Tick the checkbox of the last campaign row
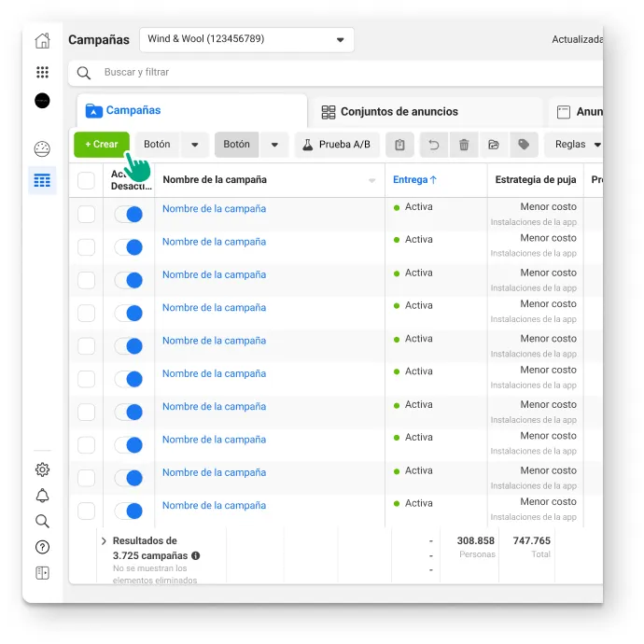 [86, 511]
